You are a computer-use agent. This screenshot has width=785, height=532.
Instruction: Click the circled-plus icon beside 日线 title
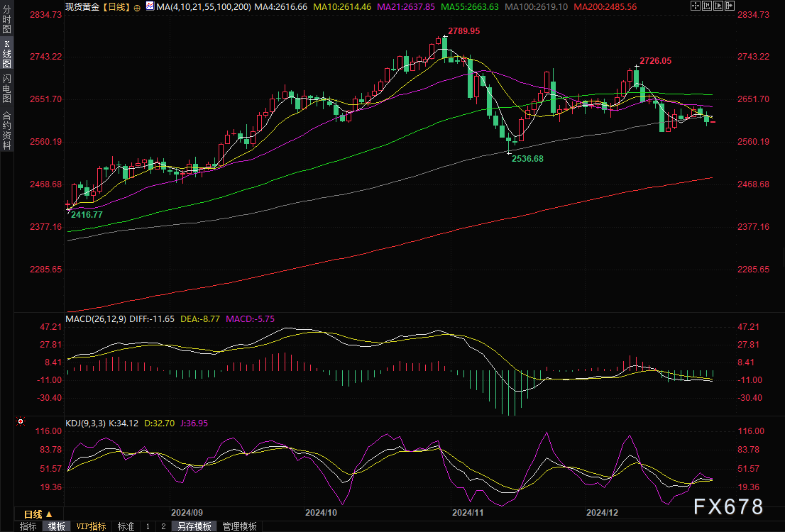[136, 6]
